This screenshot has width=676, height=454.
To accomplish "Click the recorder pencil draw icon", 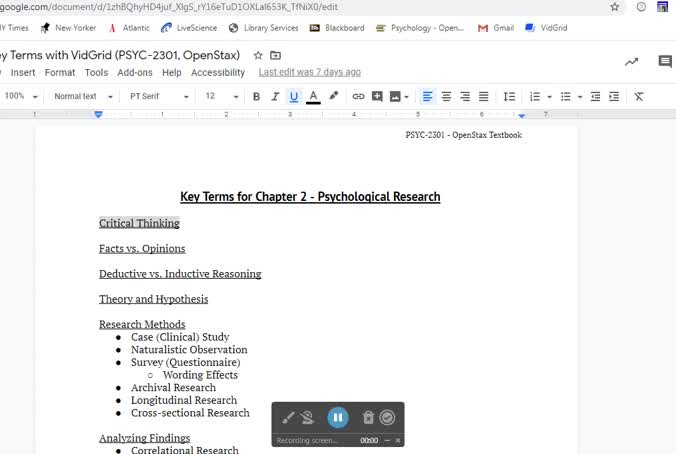I will (288, 417).
